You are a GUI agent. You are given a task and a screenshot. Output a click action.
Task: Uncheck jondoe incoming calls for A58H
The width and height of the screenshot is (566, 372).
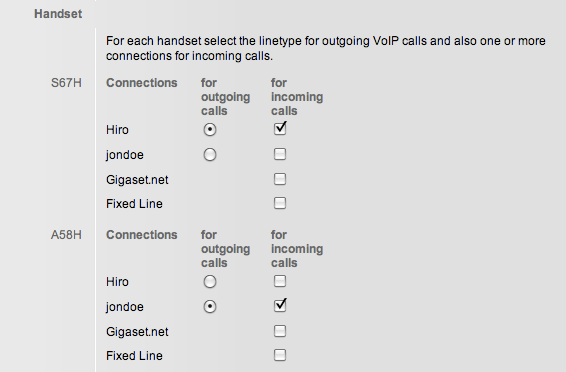click(280, 305)
